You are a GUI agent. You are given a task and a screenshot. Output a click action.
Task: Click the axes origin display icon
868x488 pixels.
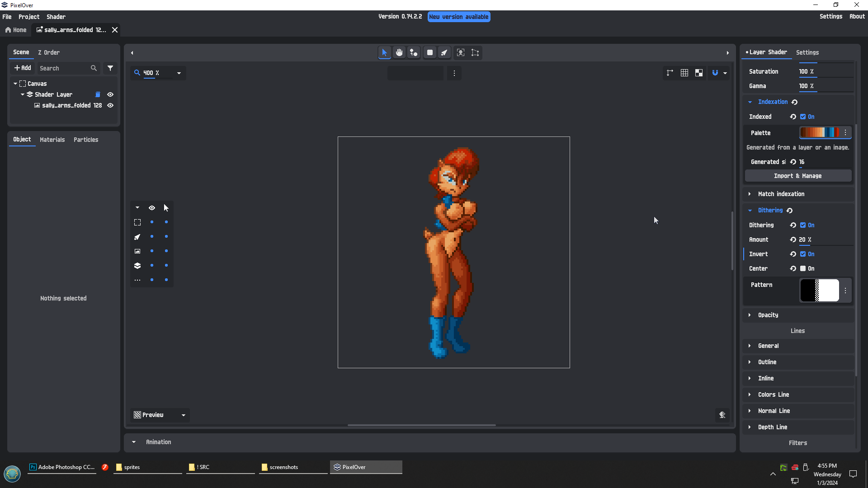tap(670, 73)
